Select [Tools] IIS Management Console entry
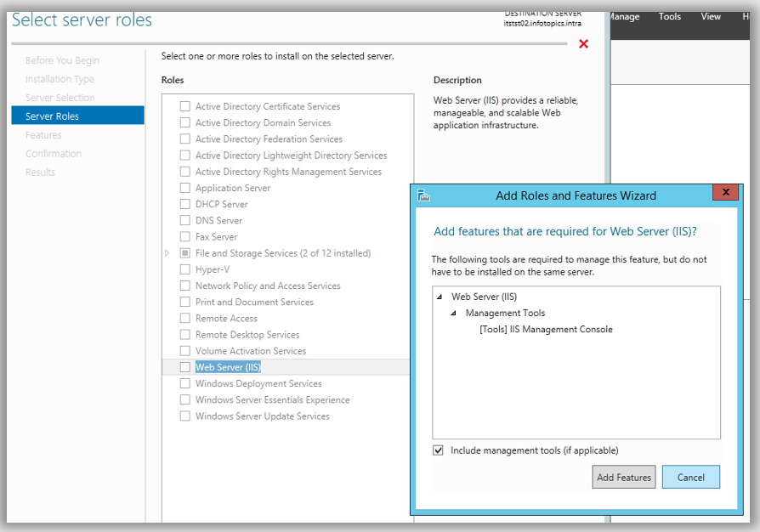Viewport: 760px width, 532px height. (546, 330)
